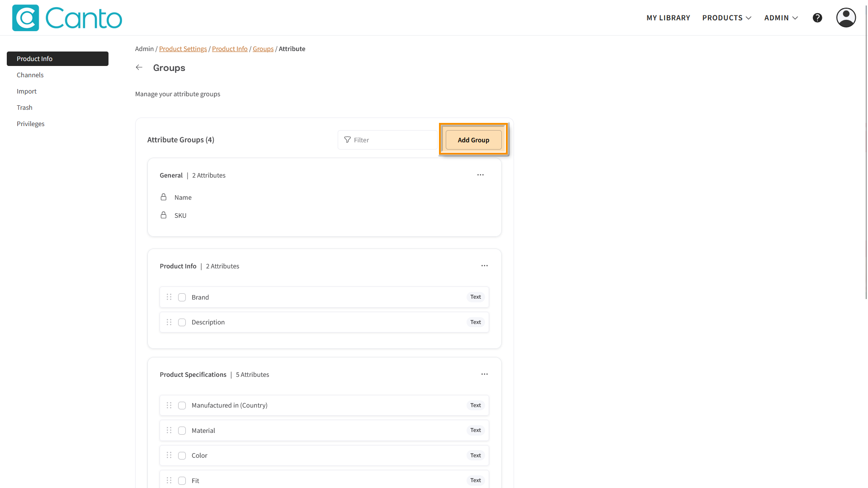Click the Material attribute label
868x488 pixels.
click(x=203, y=431)
